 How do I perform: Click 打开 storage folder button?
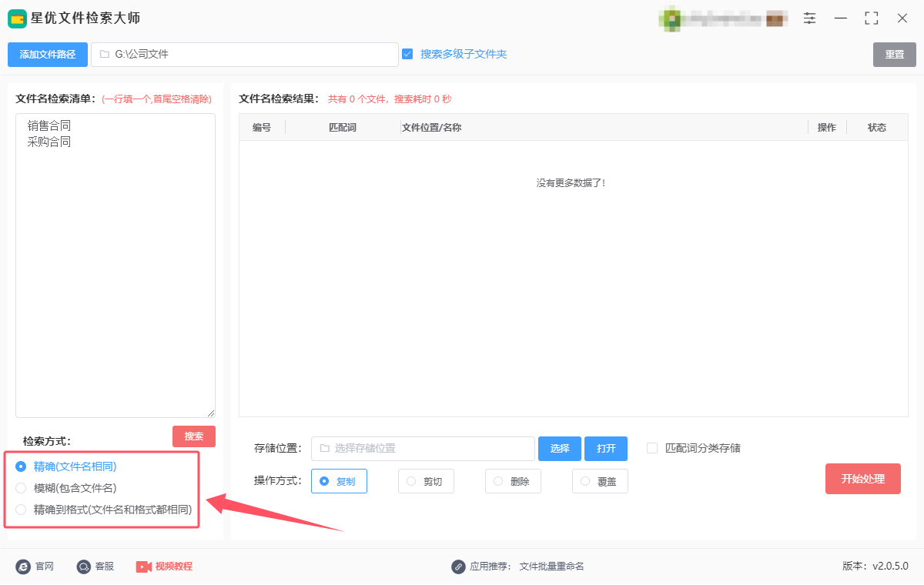click(x=606, y=449)
